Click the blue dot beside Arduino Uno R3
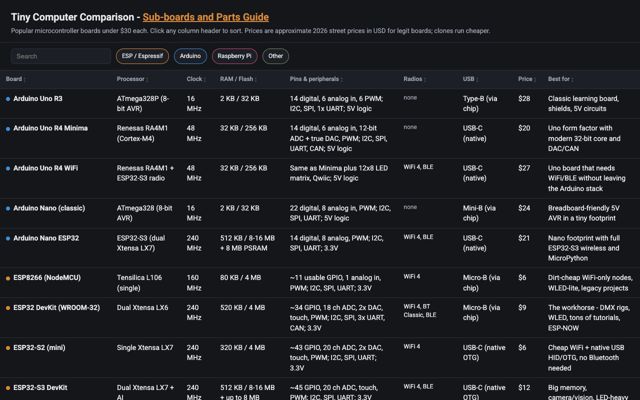640x400 pixels. 8,99
